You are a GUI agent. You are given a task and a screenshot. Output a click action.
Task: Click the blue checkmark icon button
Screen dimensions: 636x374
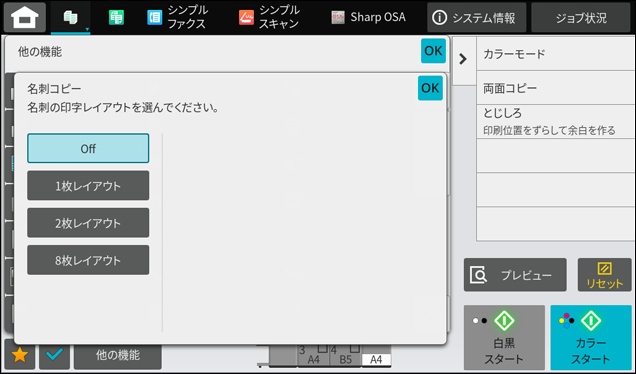(54, 355)
